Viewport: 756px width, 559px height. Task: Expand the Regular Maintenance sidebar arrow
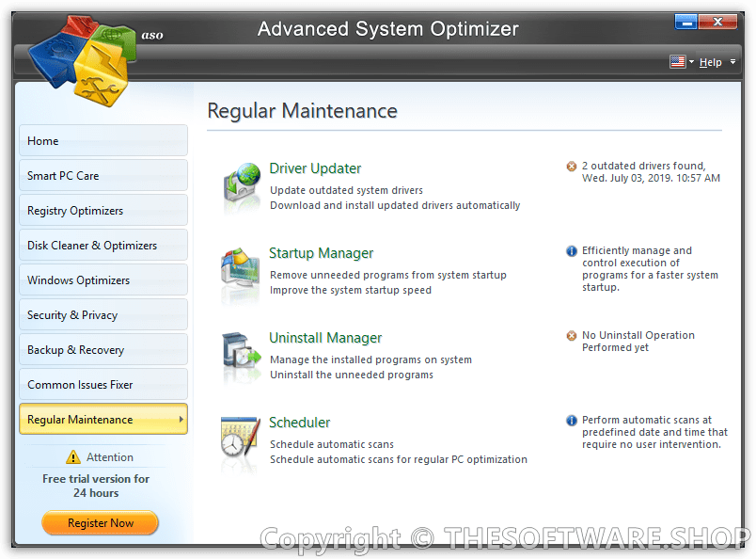(x=181, y=420)
